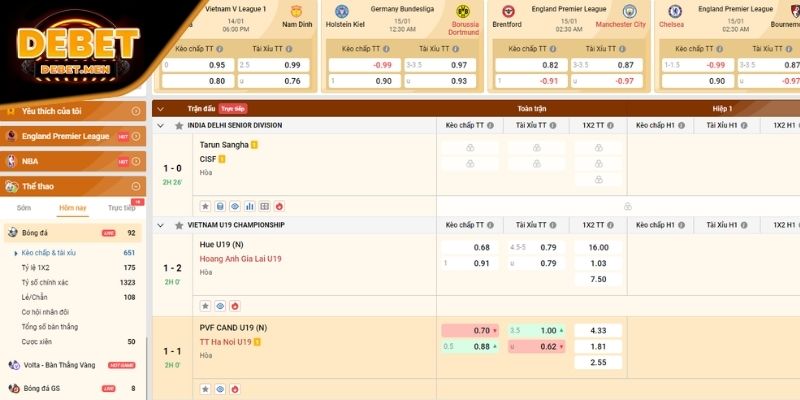Image resolution: width=800 pixels, height=400 pixels.
Task: Click the Holstein Kiel team logo
Action: tap(342, 11)
